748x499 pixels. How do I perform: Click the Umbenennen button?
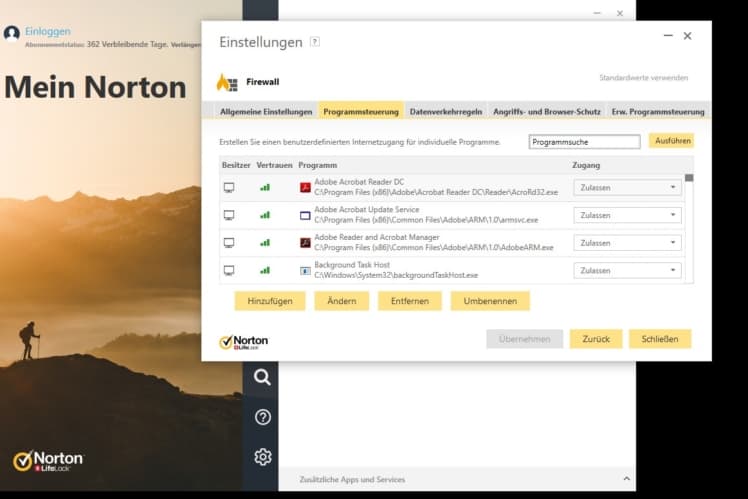pyautogui.click(x=490, y=301)
